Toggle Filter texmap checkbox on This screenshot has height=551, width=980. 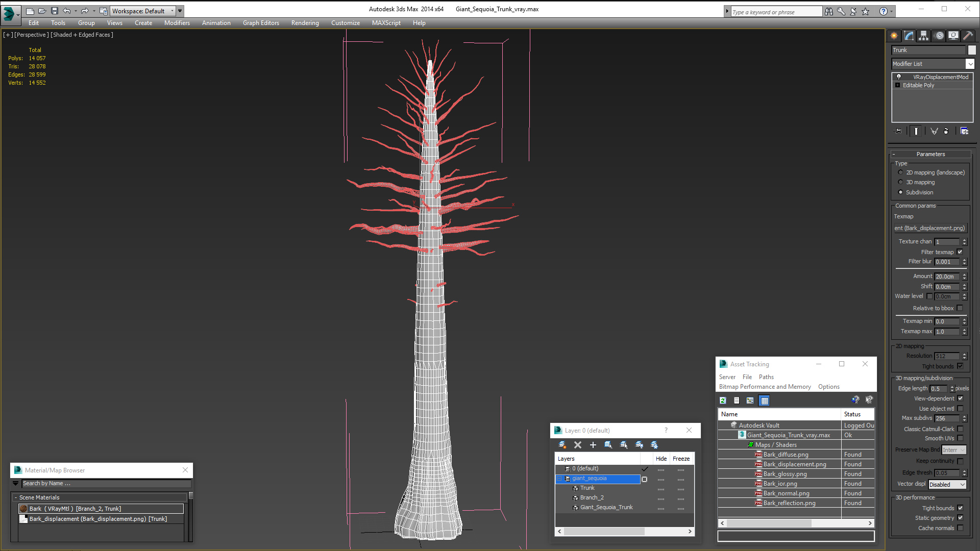click(961, 252)
